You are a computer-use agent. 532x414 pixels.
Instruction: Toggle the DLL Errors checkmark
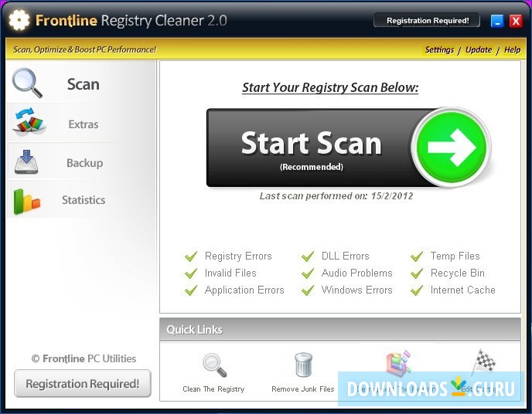308,256
